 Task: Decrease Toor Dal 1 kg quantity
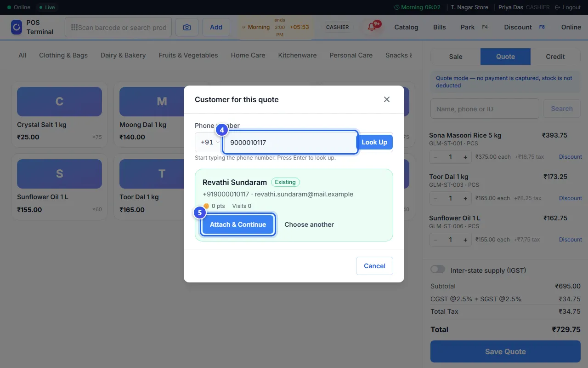pyautogui.click(x=435, y=198)
